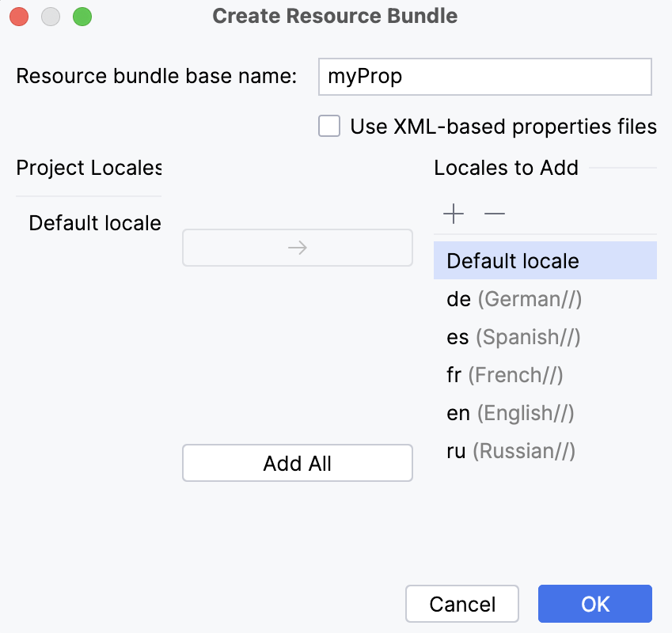Cancel the Create Resource Bundle dialog
Screen dimensions: 672x633
(461, 604)
